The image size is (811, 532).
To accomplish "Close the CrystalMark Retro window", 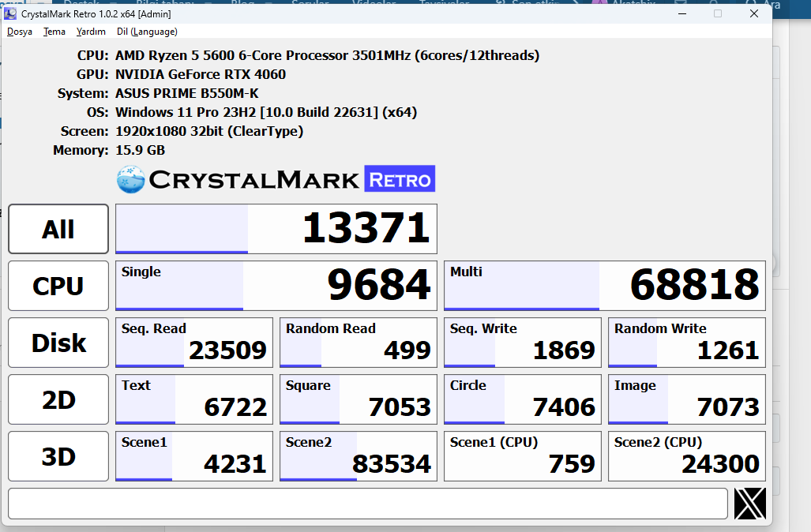I will pos(754,13).
